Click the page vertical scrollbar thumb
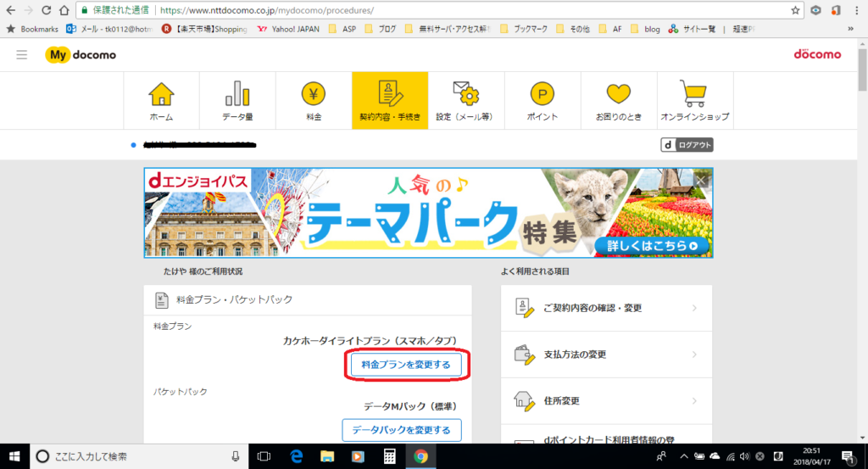 tap(862, 70)
